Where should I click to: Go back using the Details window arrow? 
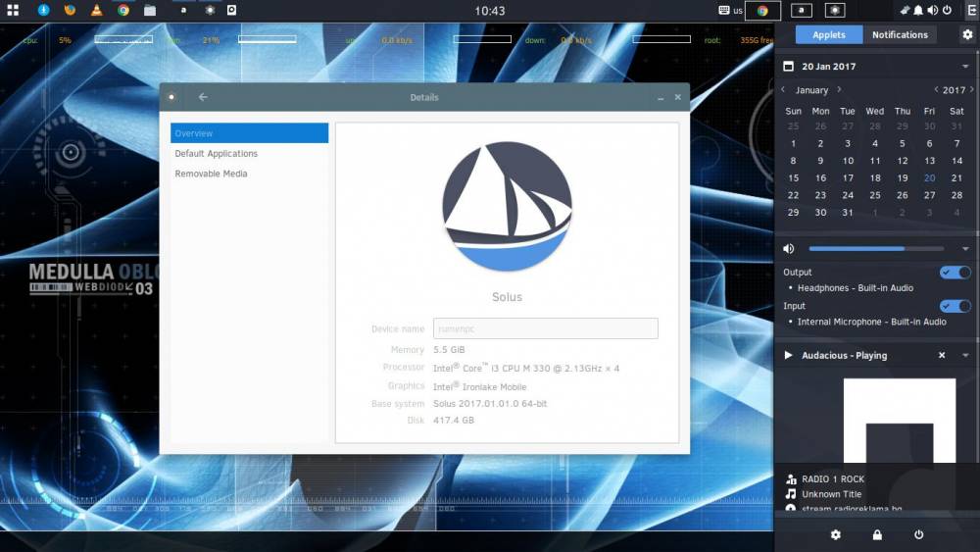pos(203,97)
